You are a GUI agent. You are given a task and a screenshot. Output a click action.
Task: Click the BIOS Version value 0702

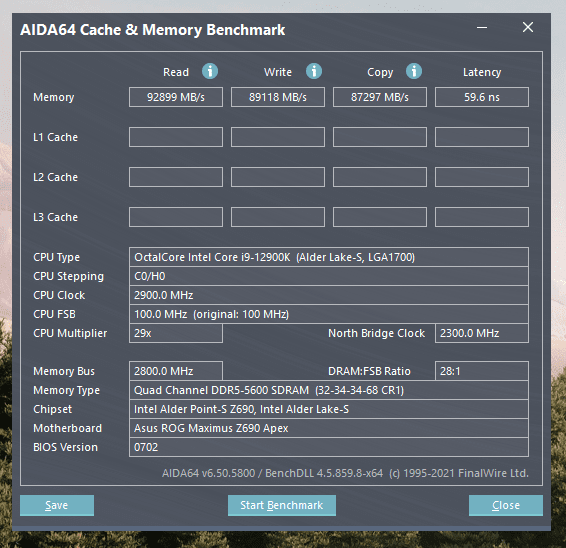[329, 447]
